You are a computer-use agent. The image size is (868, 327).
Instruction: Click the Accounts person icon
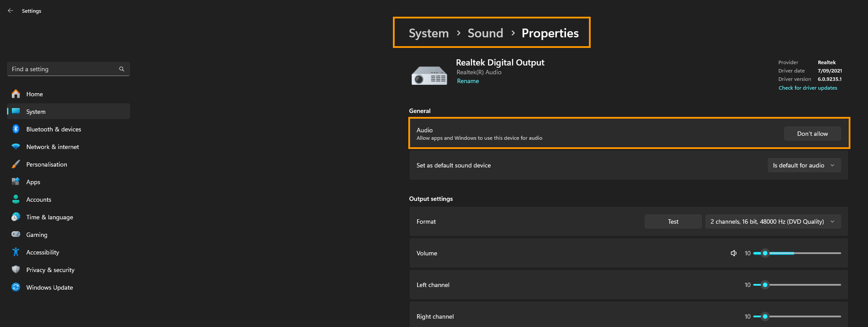click(x=16, y=199)
